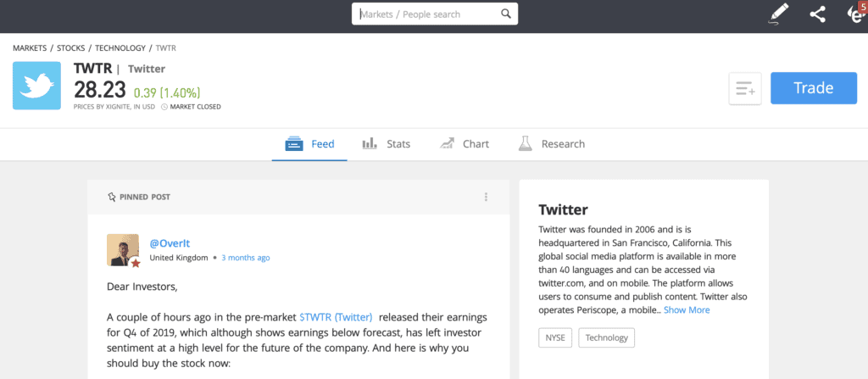The width and height of the screenshot is (868, 379).
Task: Click the blue Trade button
Action: [814, 88]
